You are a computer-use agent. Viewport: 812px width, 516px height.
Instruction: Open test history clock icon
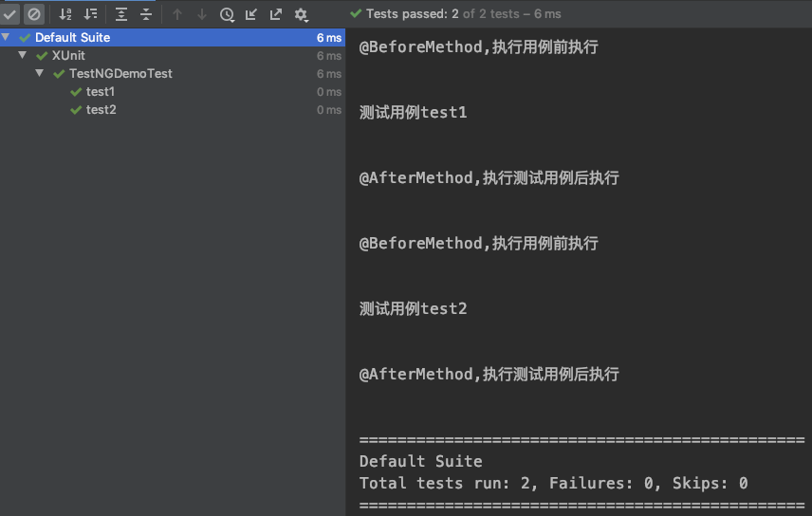(227, 14)
